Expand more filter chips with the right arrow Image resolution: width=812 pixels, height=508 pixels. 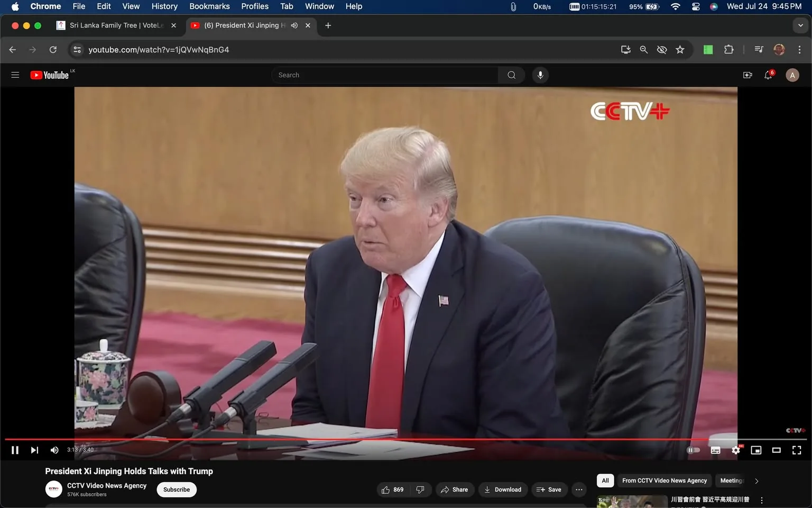756,480
